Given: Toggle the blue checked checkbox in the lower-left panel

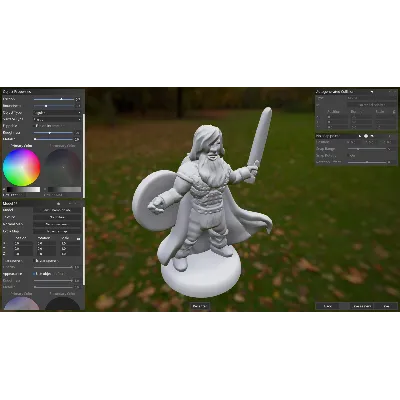Looking at the screenshot, I should 34,274.
